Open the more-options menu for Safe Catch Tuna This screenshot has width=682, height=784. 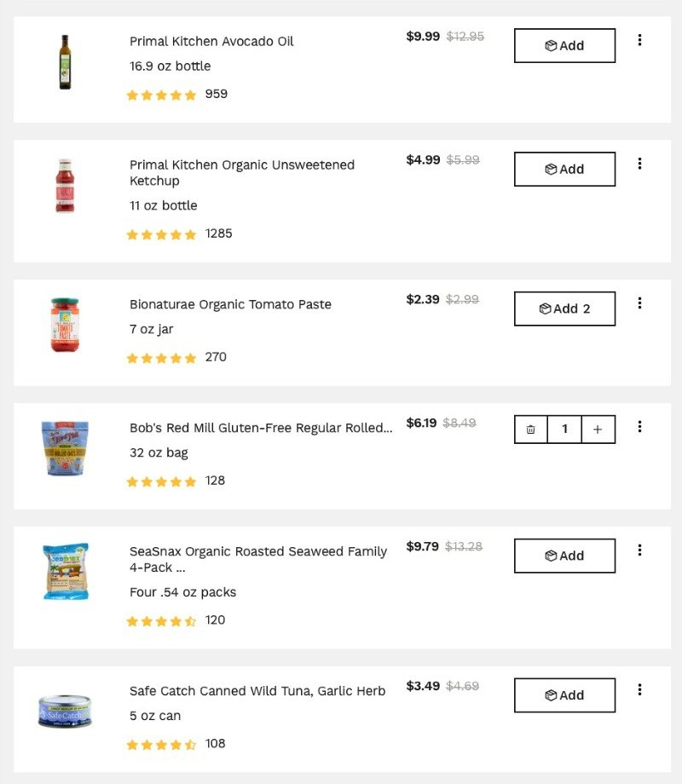pyautogui.click(x=639, y=689)
